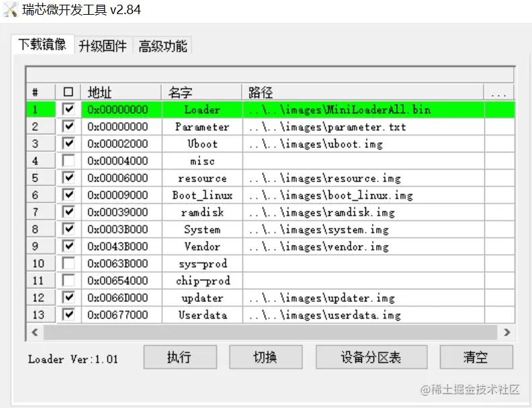The width and height of the screenshot is (532, 408).
Task: Click the app icon in title bar
Action: point(10,9)
